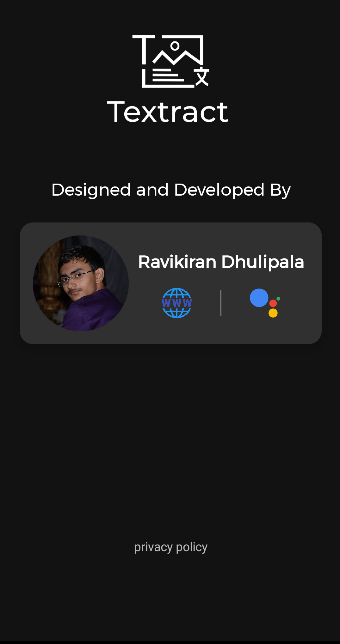
Task: Open the developer's website via WWW globe icon
Action: 177,303
